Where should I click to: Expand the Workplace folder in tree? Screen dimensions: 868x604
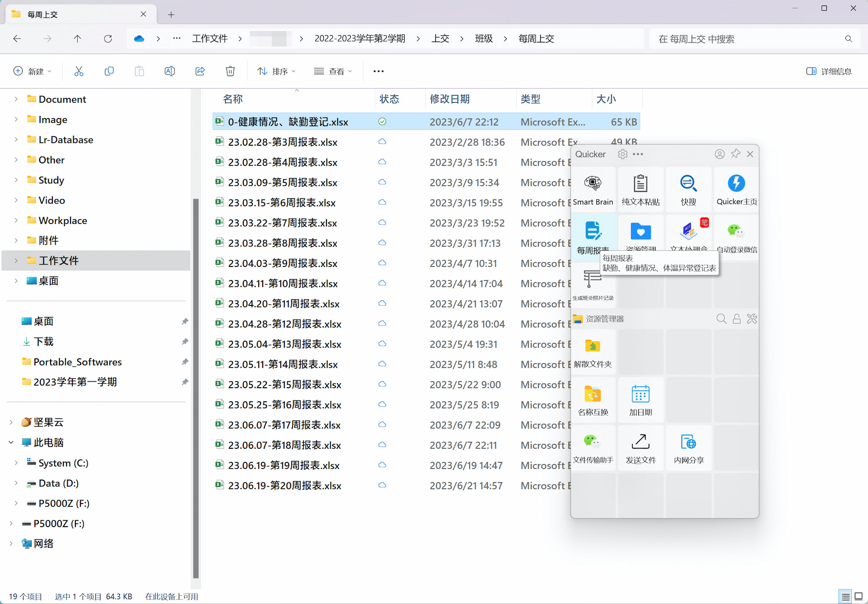click(16, 220)
